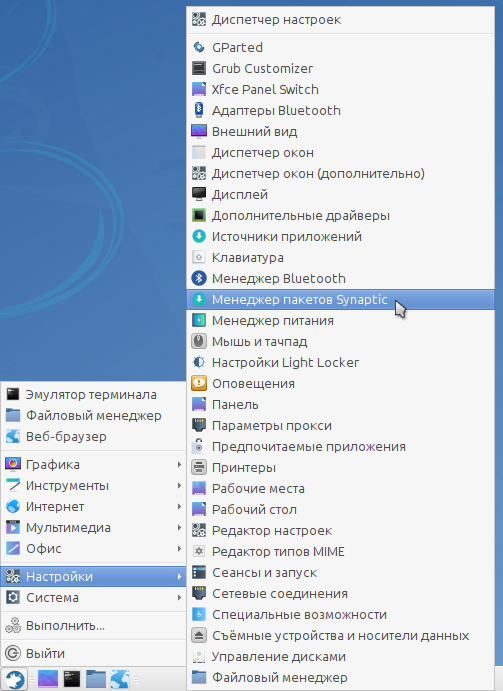Screen dimensions: 503x691
Task: Open Диспетчер окон settings entry
Action: (340, 152)
